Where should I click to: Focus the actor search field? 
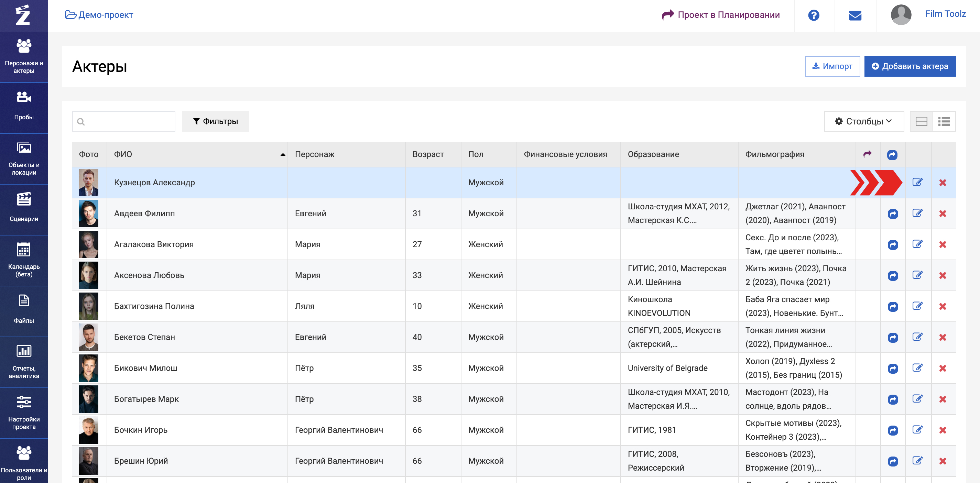[x=124, y=121]
